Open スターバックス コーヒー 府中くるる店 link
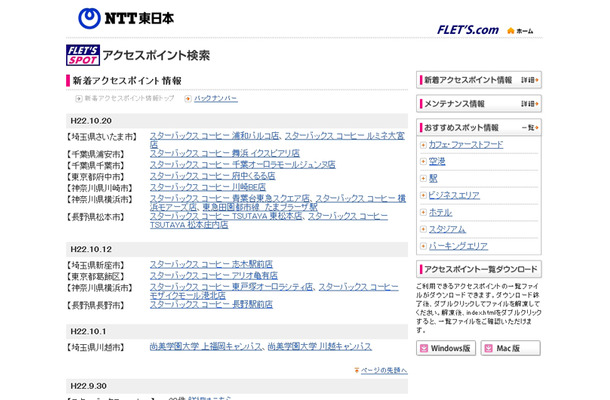The height and width of the screenshot is (400, 610). pyautogui.click(x=212, y=176)
